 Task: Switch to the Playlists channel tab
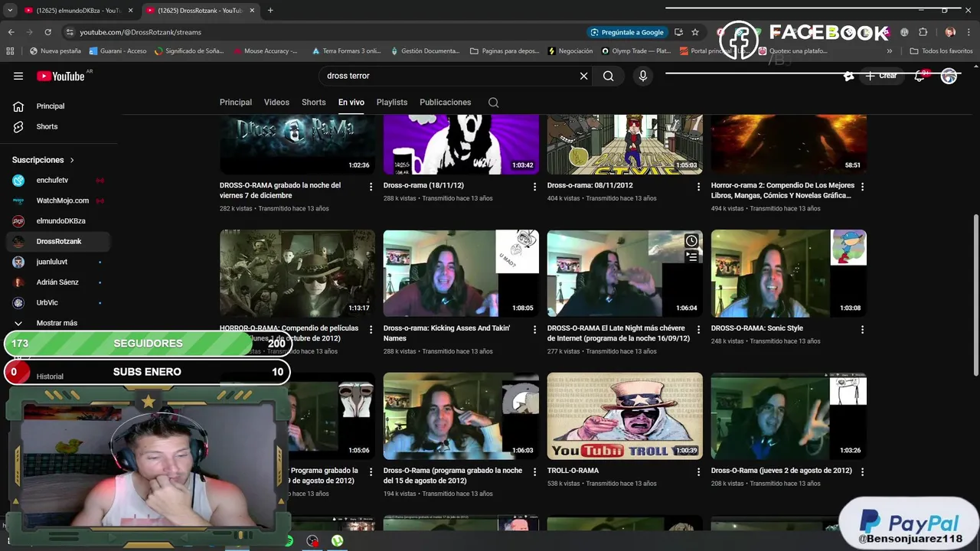[x=392, y=103]
